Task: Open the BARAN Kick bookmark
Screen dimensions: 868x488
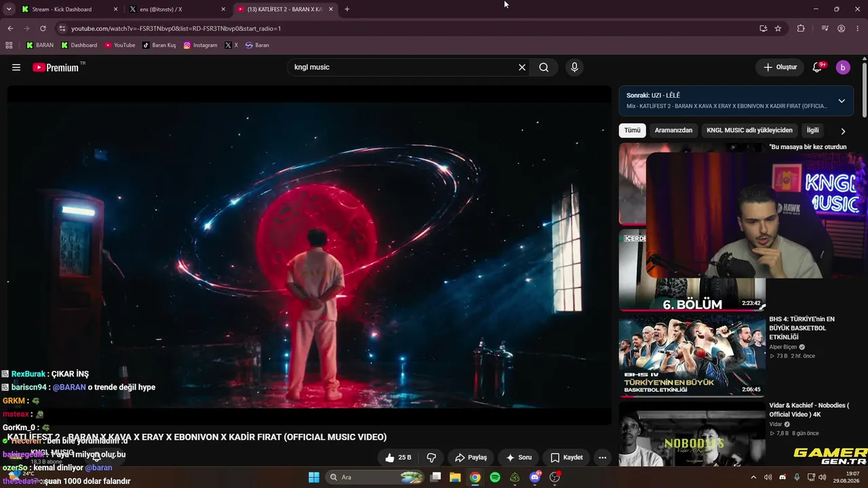Action: pos(40,45)
